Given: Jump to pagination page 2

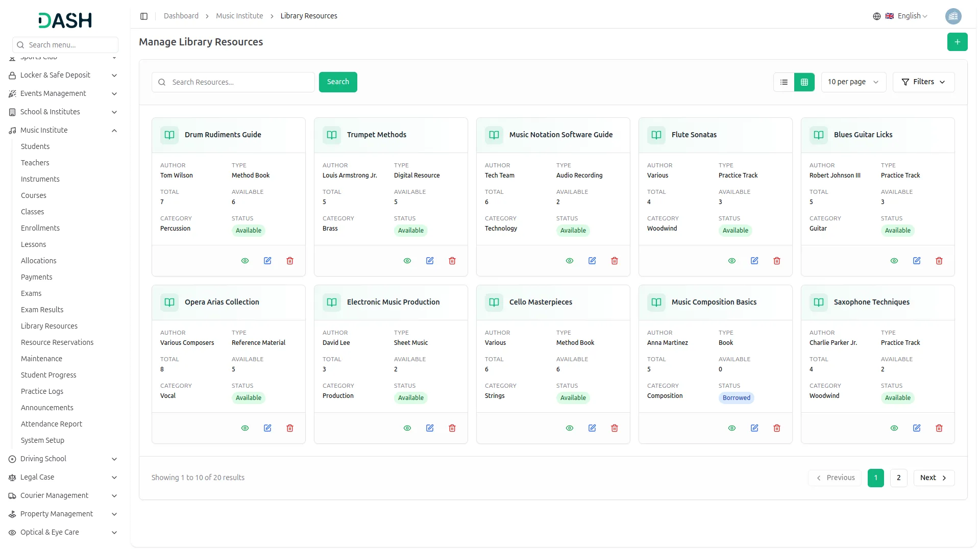Looking at the screenshot, I should (898, 478).
